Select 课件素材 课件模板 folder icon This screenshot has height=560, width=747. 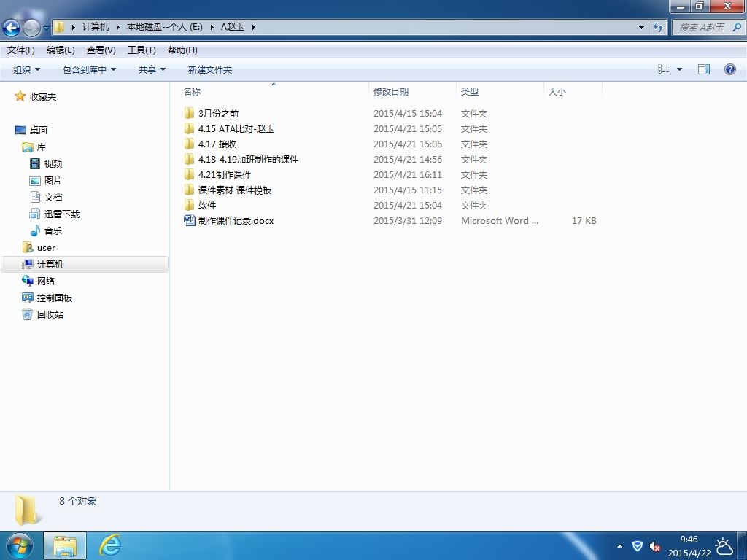189,190
